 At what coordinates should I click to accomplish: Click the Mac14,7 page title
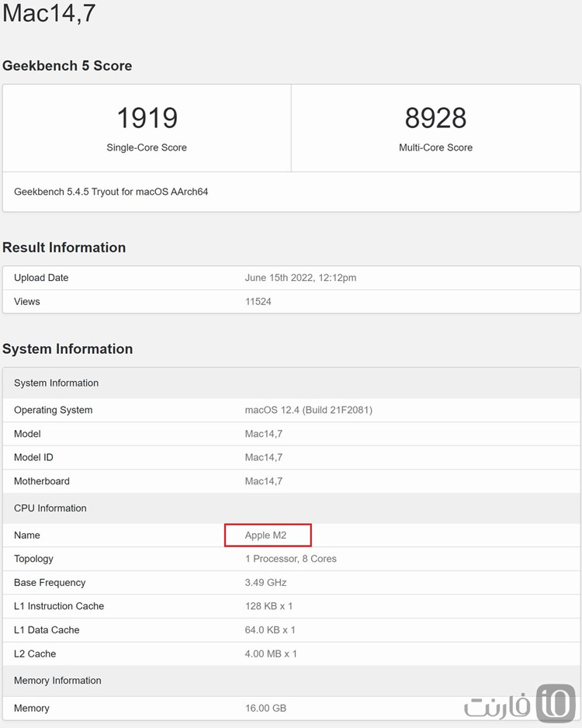(x=49, y=12)
